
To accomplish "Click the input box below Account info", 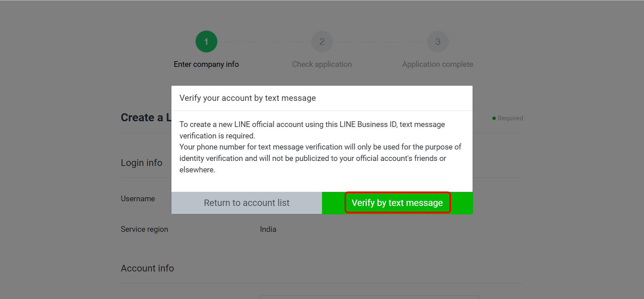I will click(369, 297).
